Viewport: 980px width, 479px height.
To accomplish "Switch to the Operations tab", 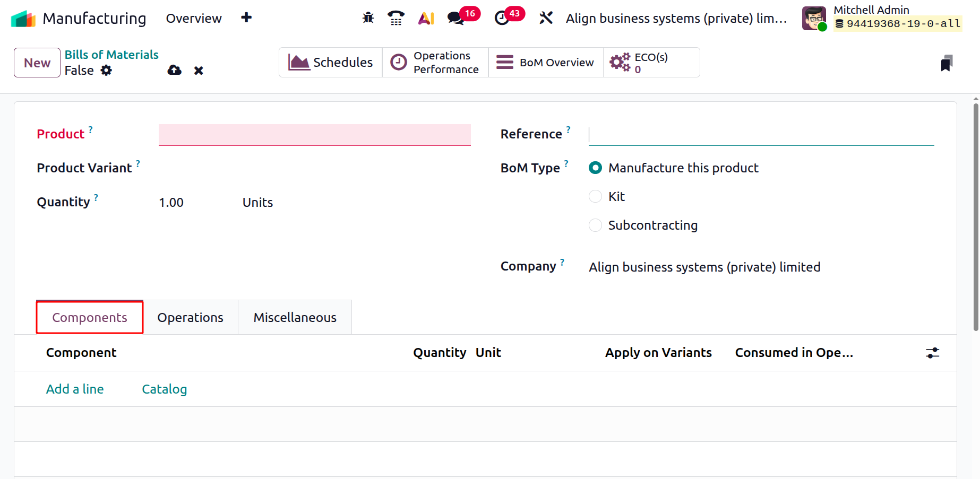I will coord(190,317).
